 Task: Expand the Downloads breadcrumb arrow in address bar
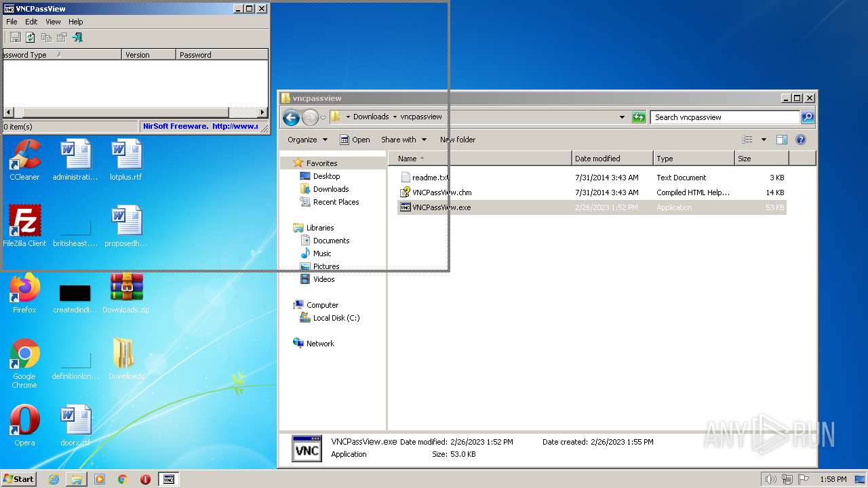click(395, 117)
